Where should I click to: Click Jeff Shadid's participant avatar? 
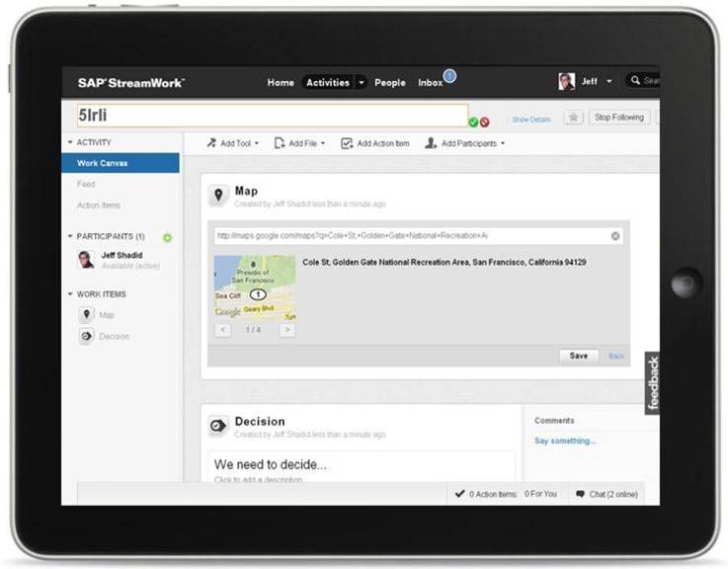pyautogui.click(x=85, y=260)
